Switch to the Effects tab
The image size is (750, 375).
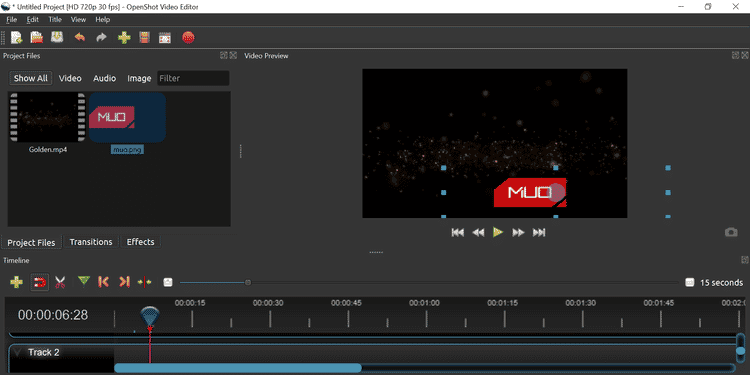[140, 242]
